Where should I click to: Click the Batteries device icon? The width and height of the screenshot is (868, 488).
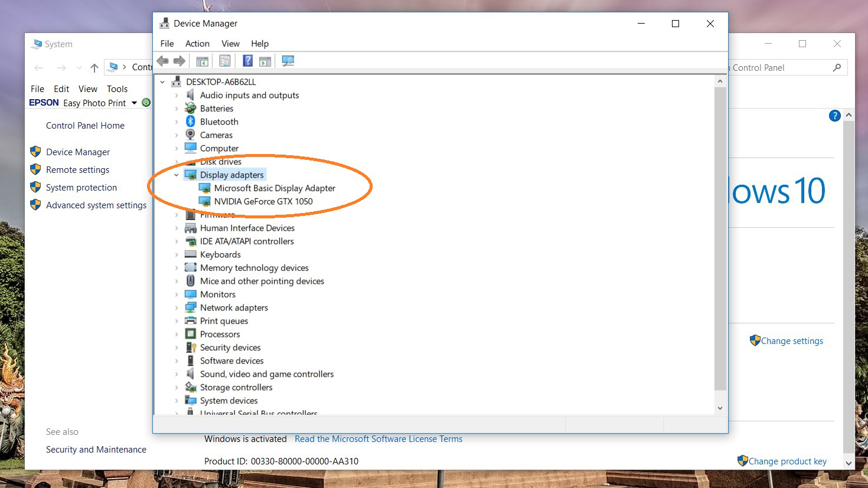pyautogui.click(x=190, y=109)
